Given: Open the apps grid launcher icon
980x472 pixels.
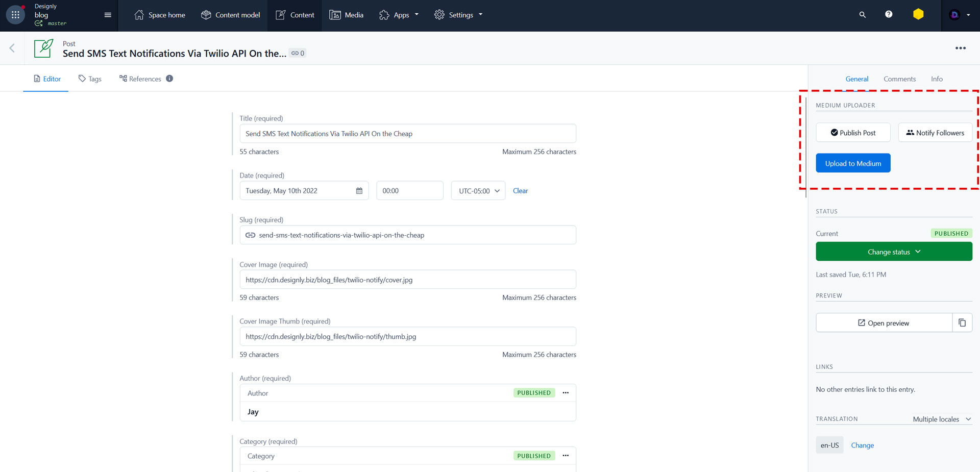Looking at the screenshot, I should pyautogui.click(x=15, y=15).
